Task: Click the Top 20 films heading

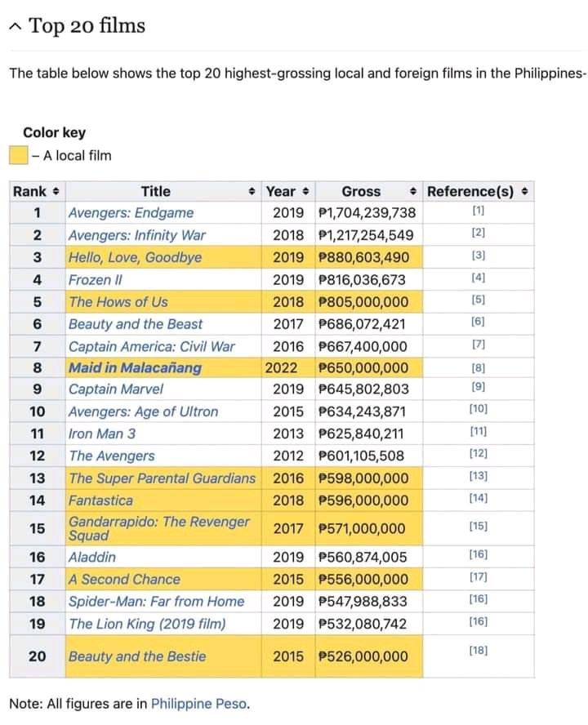Action: (87, 26)
